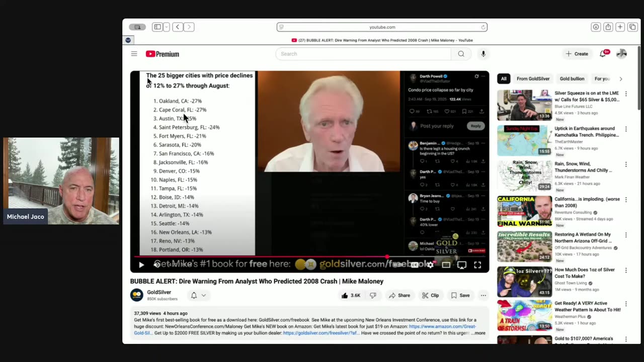Open options for Rain, Snow, Wind video
The width and height of the screenshot is (644, 362).
(x=626, y=164)
